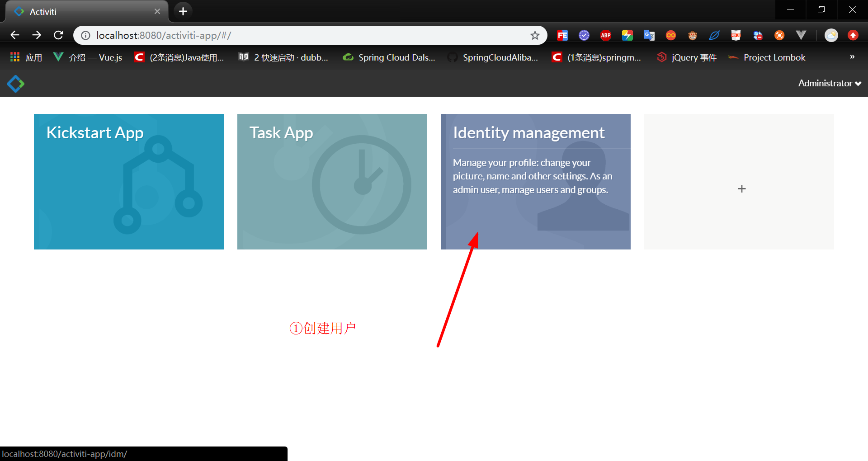Image resolution: width=868 pixels, height=461 pixels.
Task: Open the 应用 apps bookmark shortcut
Action: [x=26, y=57]
